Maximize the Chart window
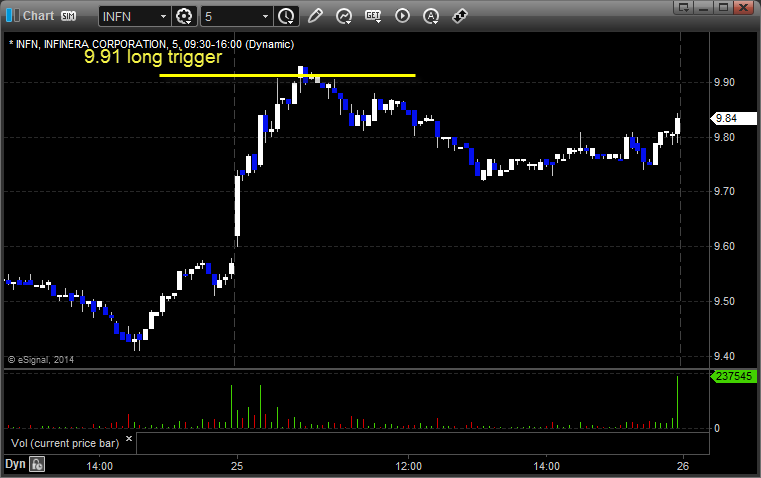 (723, 7)
